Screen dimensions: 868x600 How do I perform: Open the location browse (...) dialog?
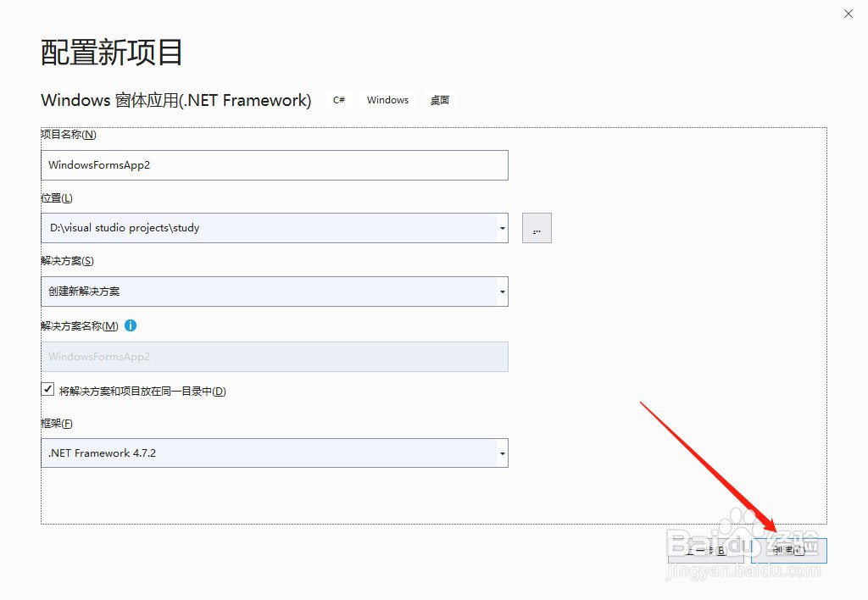tap(536, 227)
